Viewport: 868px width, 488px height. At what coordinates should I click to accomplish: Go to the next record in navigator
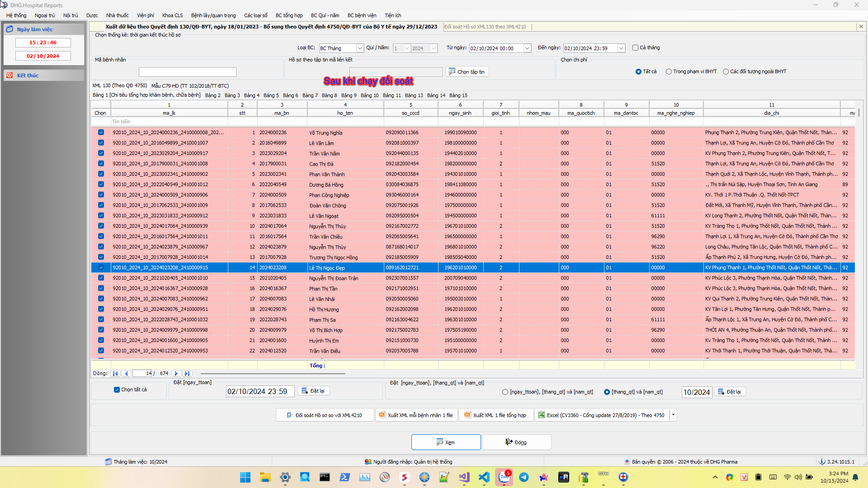click(x=176, y=374)
